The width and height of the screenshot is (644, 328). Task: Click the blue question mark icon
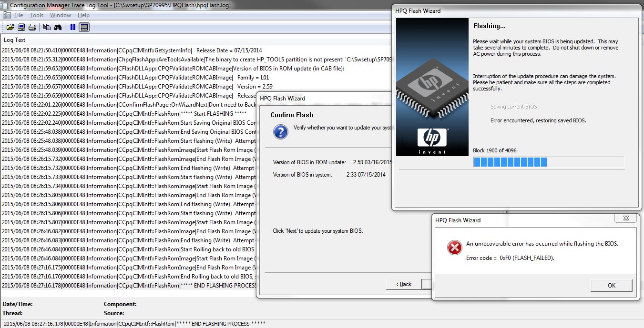click(x=280, y=132)
